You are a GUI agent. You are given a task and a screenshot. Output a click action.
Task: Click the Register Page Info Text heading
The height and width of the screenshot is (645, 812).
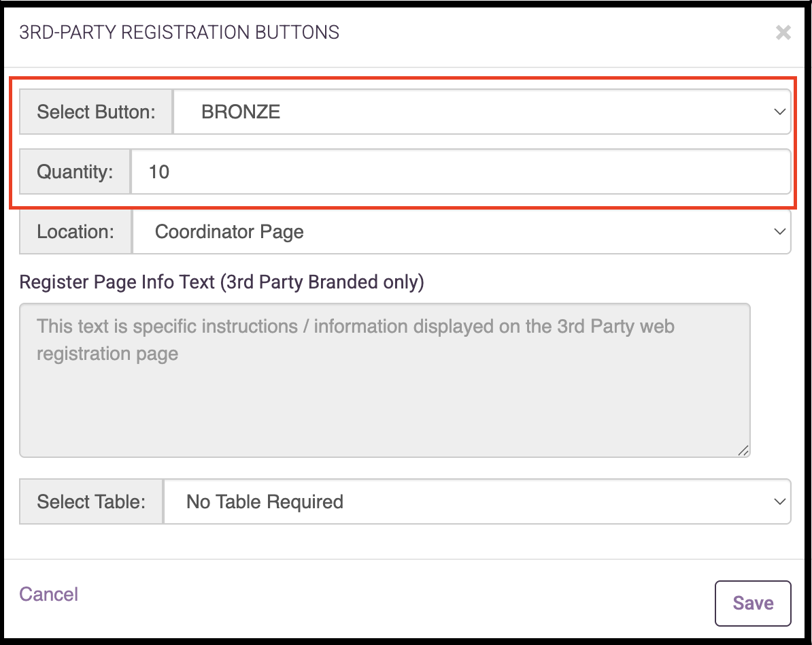tap(222, 282)
